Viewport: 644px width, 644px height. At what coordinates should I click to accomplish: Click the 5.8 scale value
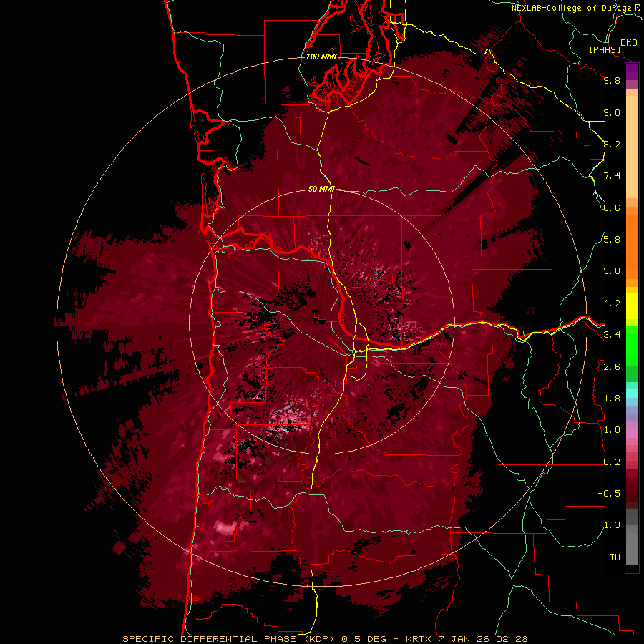612,240
